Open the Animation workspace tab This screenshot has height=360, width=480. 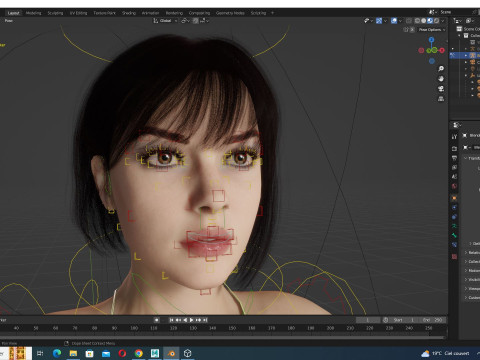(x=150, y=13)
